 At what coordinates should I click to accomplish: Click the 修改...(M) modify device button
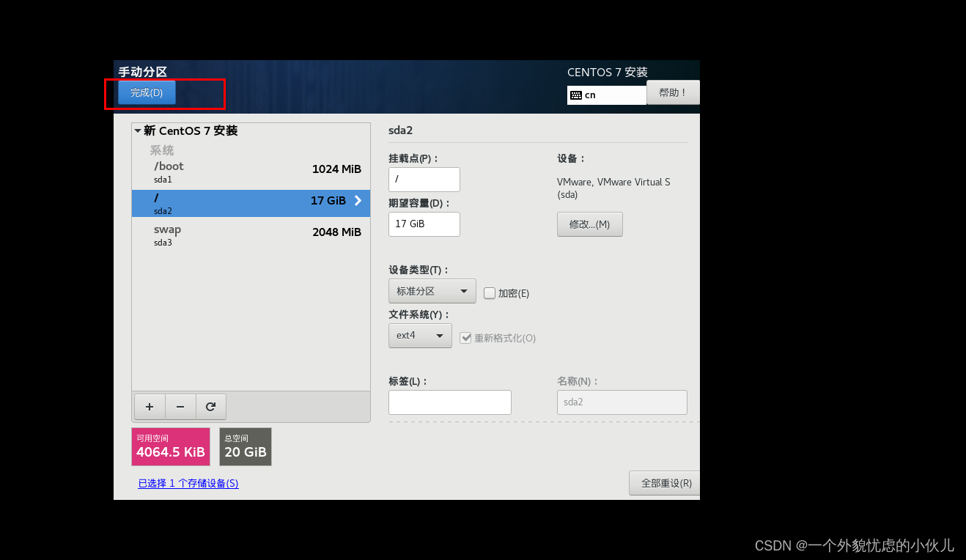tap(590, 224)
